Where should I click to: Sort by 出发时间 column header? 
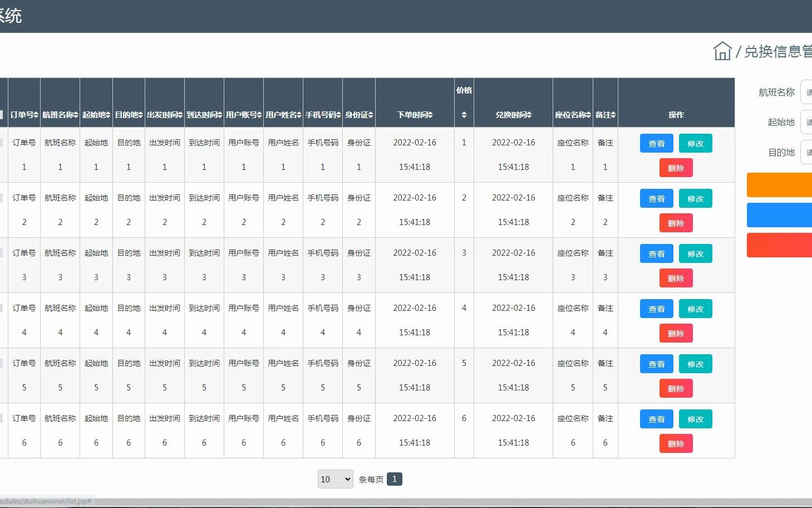165,115
